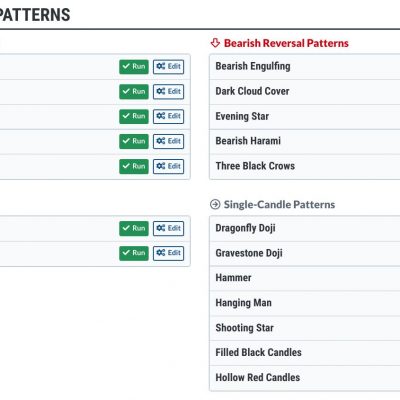Screen dimensions: 400x400
Task: Select the Hammer pattern entry
Action: 304,278
